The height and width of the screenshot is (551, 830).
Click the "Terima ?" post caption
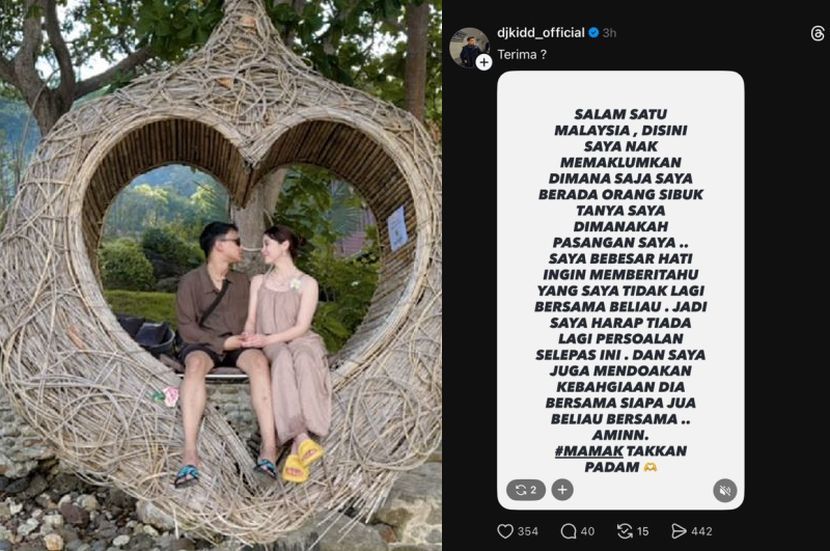click(522, 55)
